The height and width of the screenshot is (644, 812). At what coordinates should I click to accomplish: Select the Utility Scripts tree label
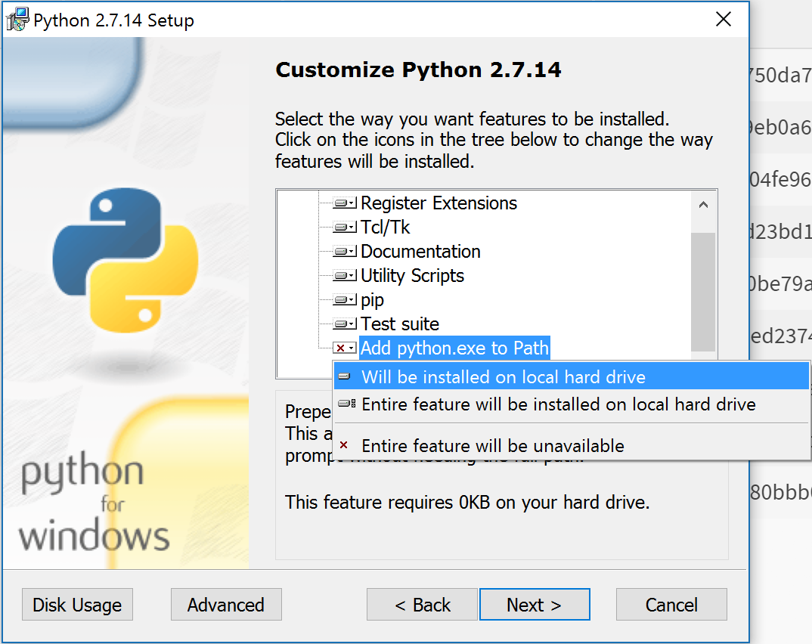412,275
